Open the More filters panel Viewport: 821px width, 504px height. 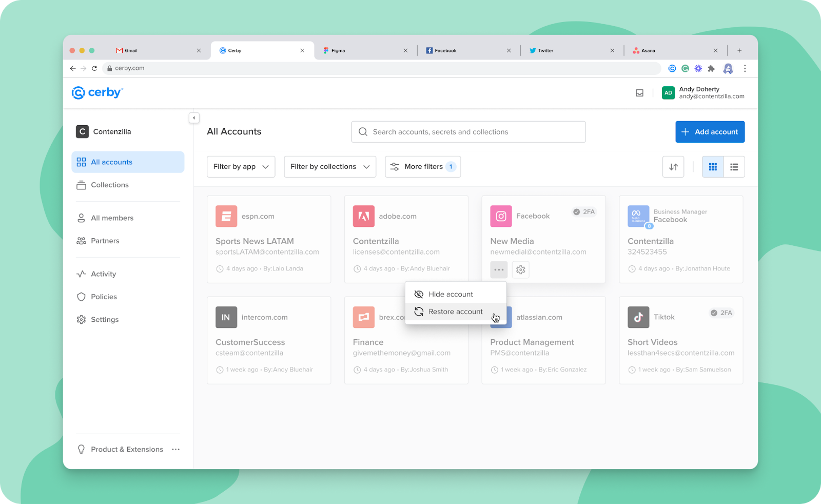coord(423,167)
